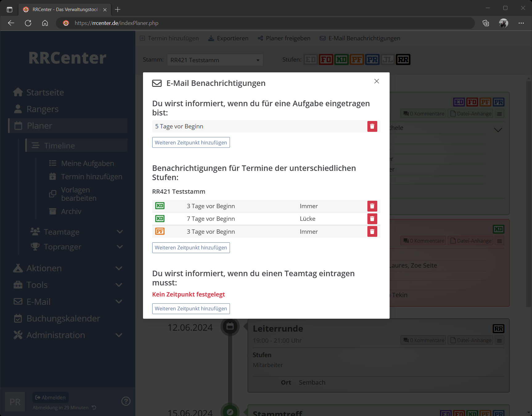Viewport: 532px width, 416px height.
Task: Toggle the RR Stufen filter badge
Action: click(x=403, y=59)
